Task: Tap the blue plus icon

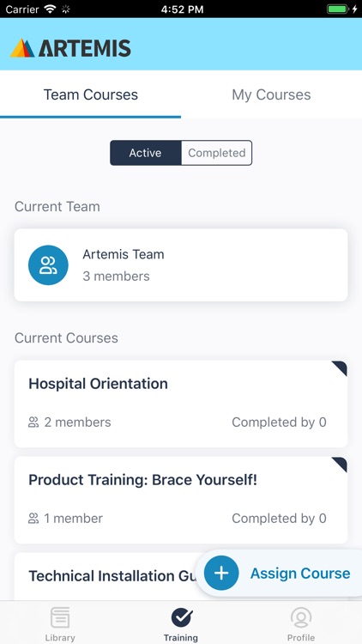Action: point(221,574)
